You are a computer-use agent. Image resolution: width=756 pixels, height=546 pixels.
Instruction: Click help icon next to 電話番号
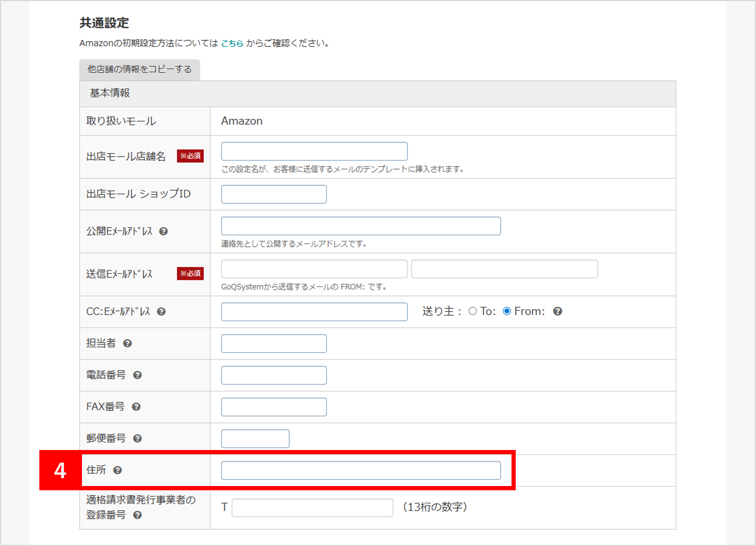point(137,375)
